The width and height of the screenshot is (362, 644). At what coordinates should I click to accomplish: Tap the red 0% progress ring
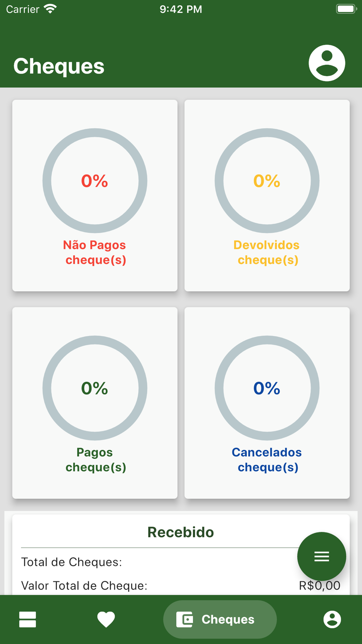95,181
